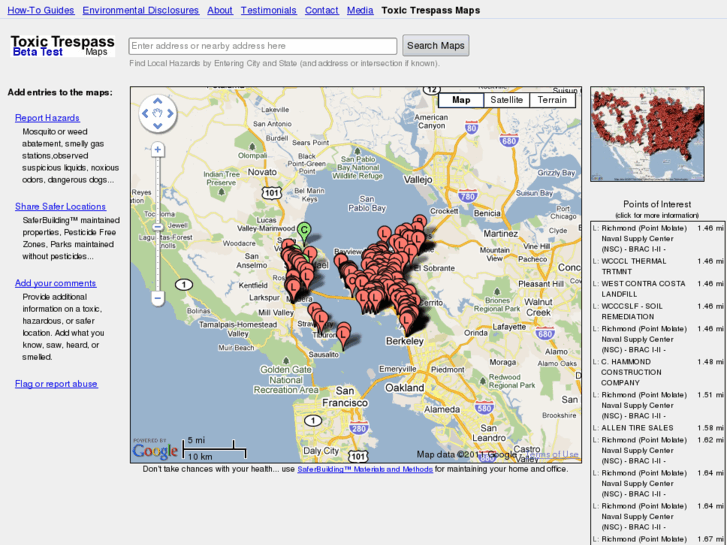Open the Share Safer Locations link
Screen dimensions: 727x545
[60, 206]
